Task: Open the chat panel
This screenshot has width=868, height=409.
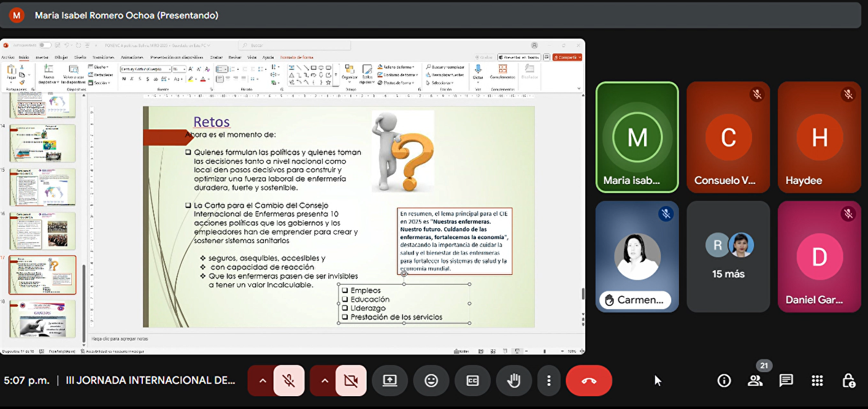Action: (x=786, y=381)
